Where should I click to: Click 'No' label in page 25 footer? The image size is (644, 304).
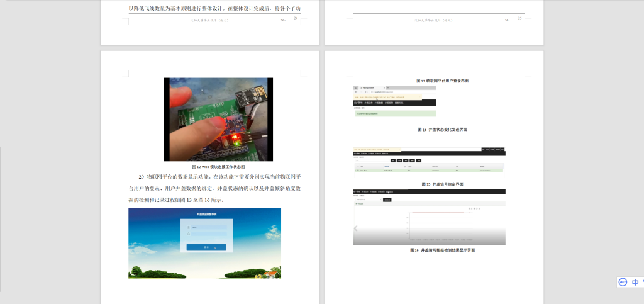tap(508, 20)
